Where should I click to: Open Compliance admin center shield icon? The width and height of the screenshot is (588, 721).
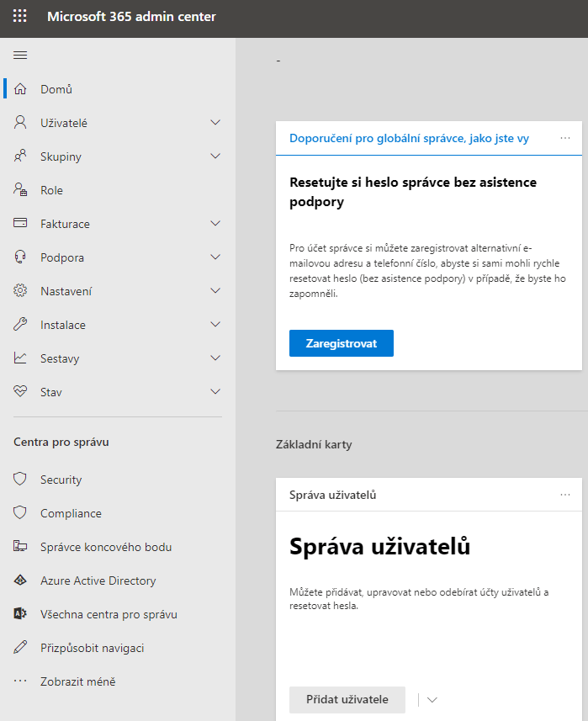21,513
